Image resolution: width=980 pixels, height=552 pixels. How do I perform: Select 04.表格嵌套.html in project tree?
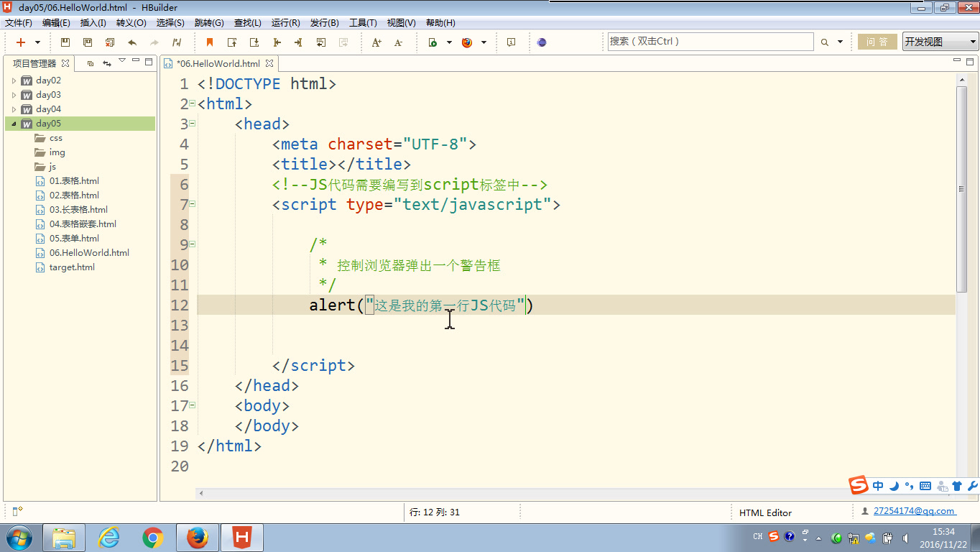tap(83, 224)
